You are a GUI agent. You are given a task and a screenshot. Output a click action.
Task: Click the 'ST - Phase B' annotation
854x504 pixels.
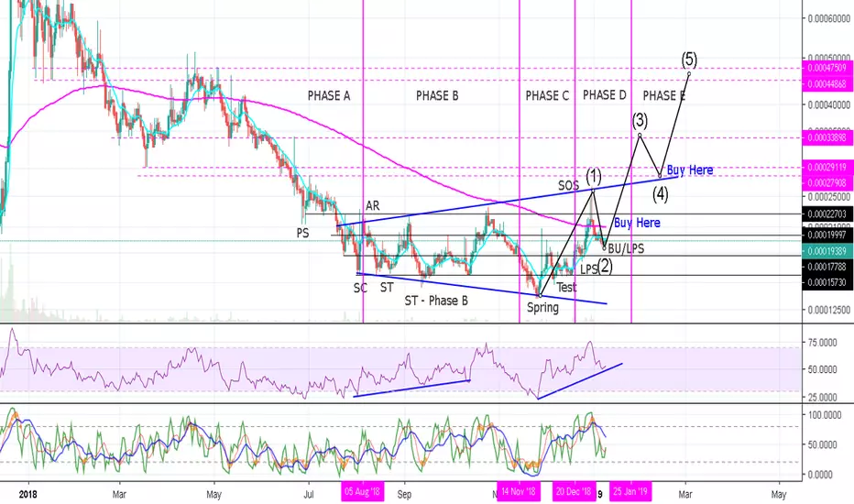point(436,301)
